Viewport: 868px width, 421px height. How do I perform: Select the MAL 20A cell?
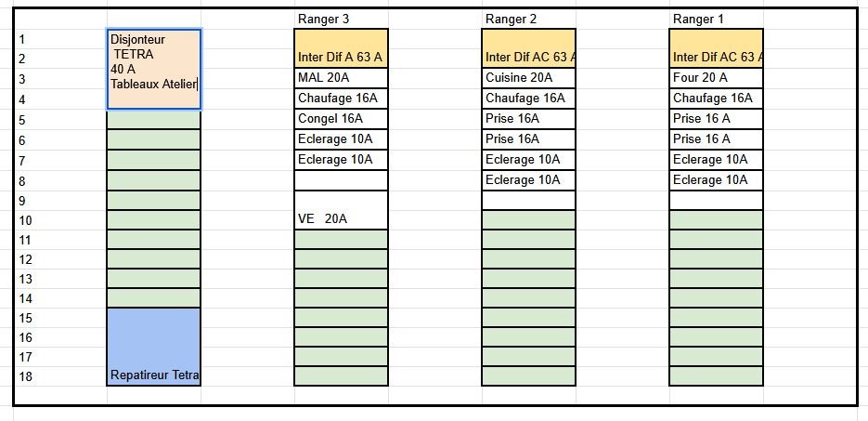(x=341, y=78)
